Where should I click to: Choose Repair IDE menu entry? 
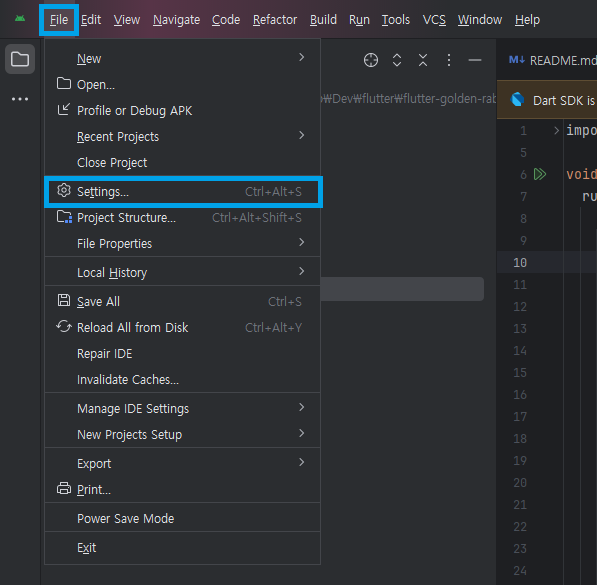point(182,353)
